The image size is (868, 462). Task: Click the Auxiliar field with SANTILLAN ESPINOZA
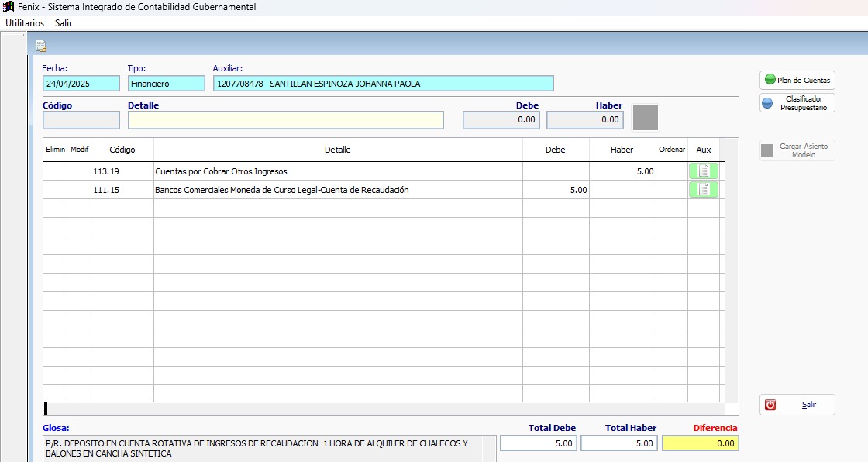tap(384, 84)
